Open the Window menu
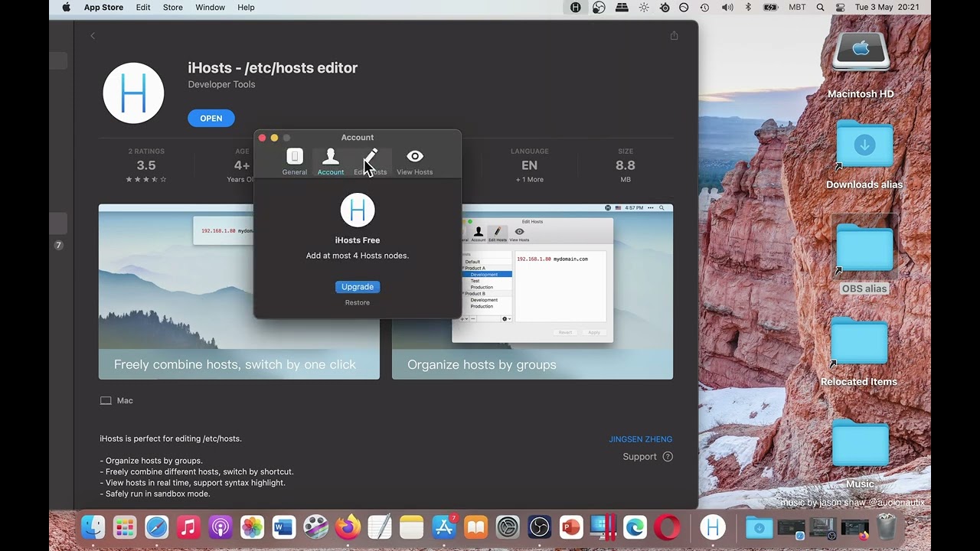This screenshot has height=551, width=980. pos(210,8)
